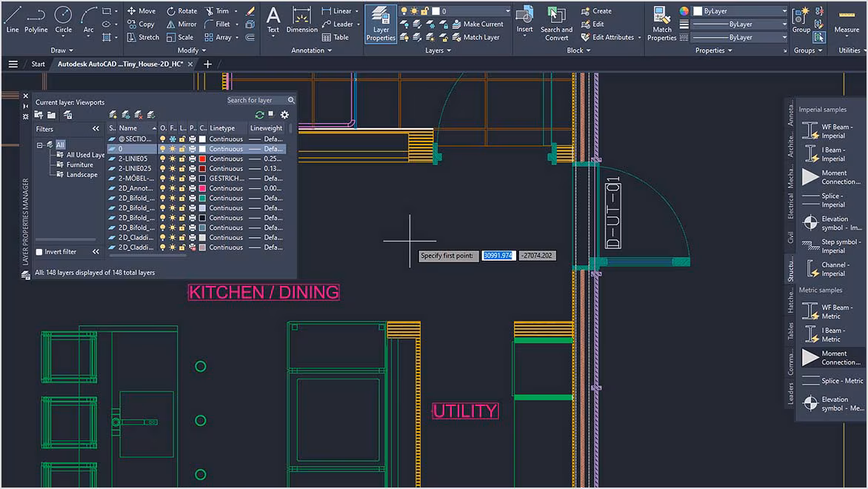Image resolution: width=868 pixels, height=489 pixels.
Task: Collapse the Filters pane chevrons
Action: (x=96, y=129)
